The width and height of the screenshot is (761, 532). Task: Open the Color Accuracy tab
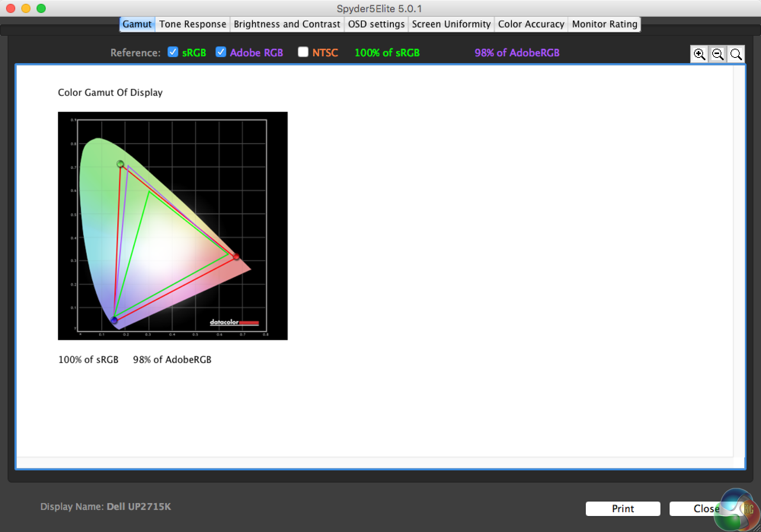[x=531, y=24]
